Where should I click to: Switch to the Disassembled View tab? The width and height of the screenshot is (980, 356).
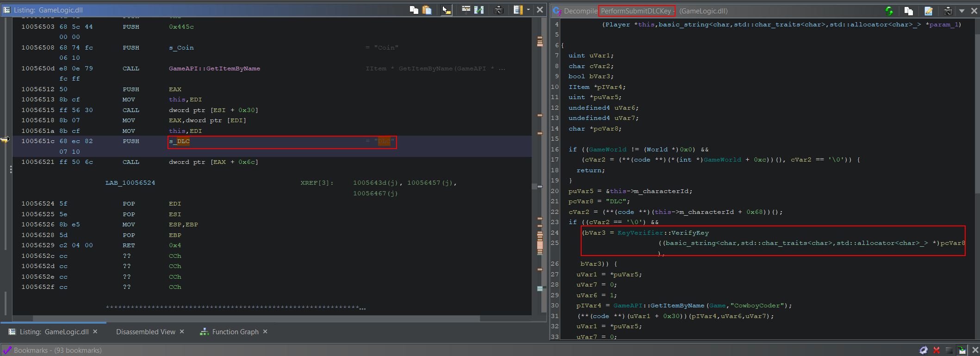[146, 331]
